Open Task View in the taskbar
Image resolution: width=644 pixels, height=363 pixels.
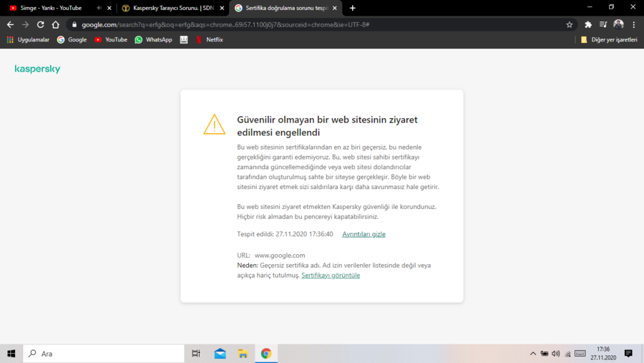pos(196,354)
